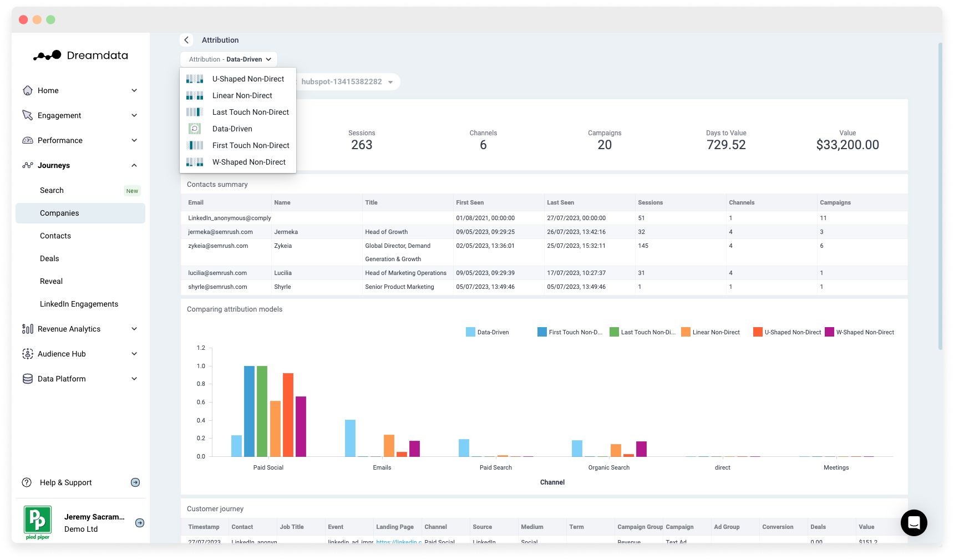Select U-Shaped Non-Direct option
The width and height of the screenshot is (954, 560).
click(238, 79)
